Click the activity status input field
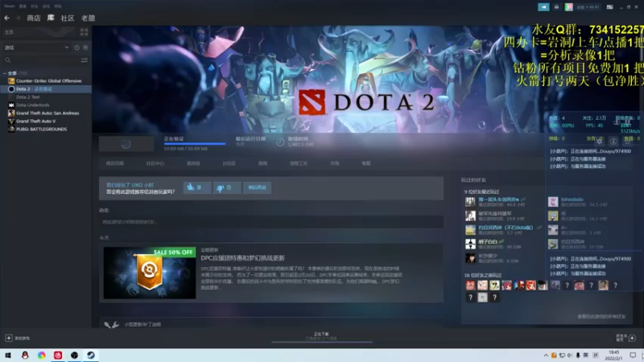The height and width of the screenshot is (362, 644). click(x=271, y=222)
